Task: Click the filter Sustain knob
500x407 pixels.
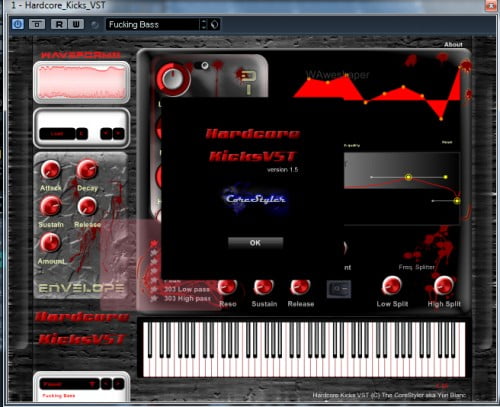Action: click(264, 286)
